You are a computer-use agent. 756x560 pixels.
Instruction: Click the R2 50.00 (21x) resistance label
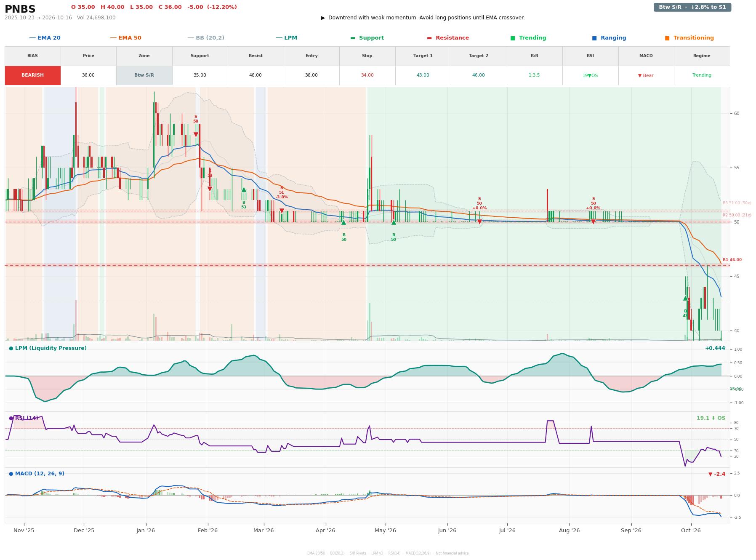pos(737,215)
